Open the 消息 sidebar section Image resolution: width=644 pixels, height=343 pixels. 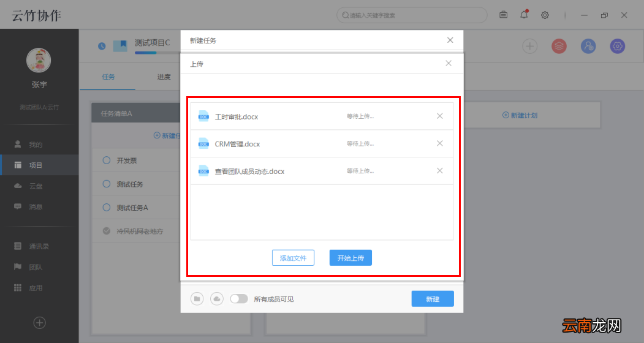coord(39,207)
